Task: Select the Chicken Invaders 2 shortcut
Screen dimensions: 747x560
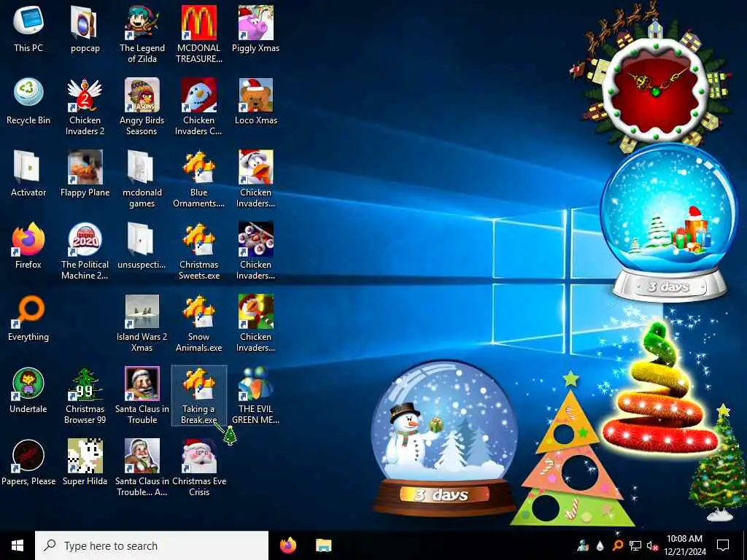Action: pyautogui.click(x=85, y=106)
